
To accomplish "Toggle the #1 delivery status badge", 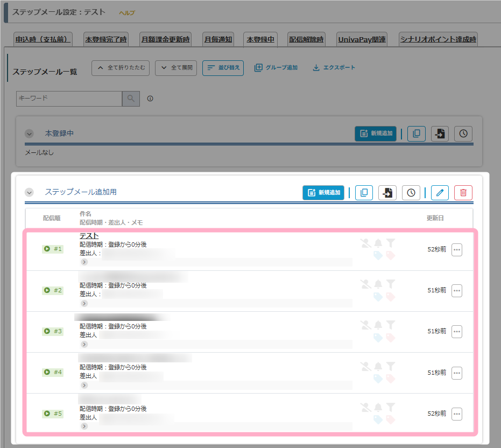I will click(53, 249).
